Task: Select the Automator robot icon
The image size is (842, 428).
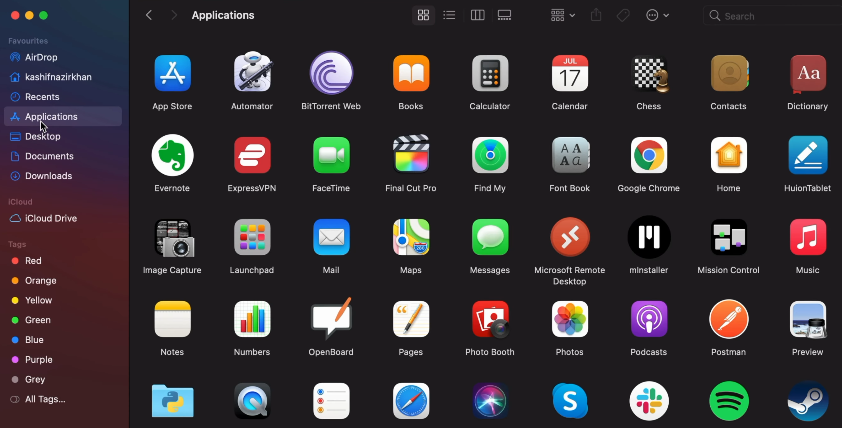Action: 252,71
